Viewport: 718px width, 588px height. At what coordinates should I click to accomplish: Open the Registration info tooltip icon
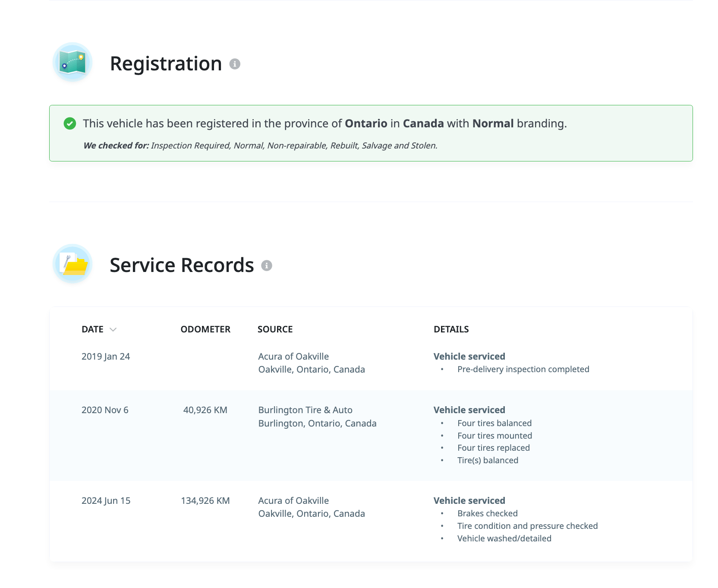pos(235,64)
